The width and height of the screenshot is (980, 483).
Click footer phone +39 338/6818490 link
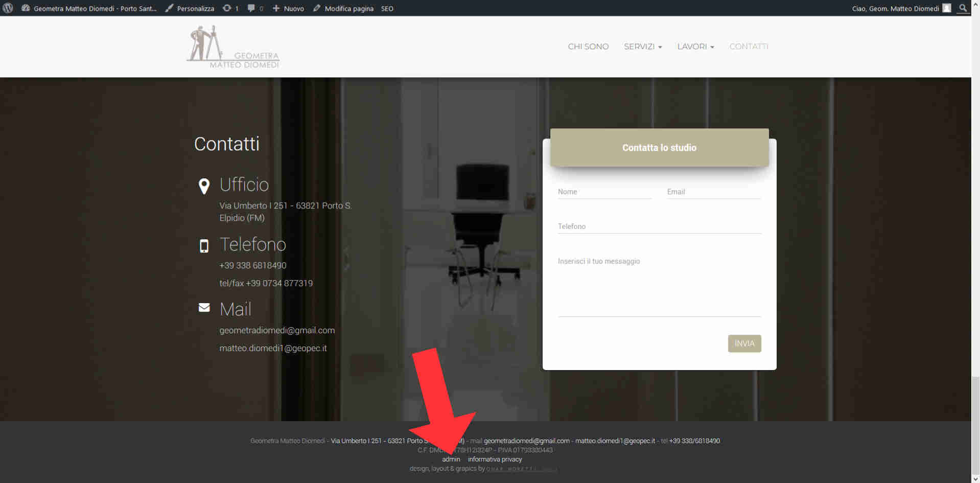click(694, 441)
